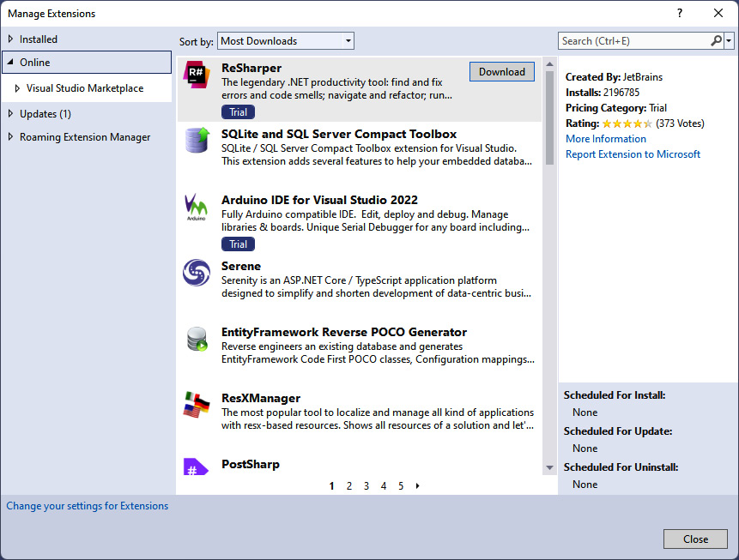Image resolution: width=739 pixels, height=560 pixels.
Task: Expand the Installed category
Action: tap(10, 39)
